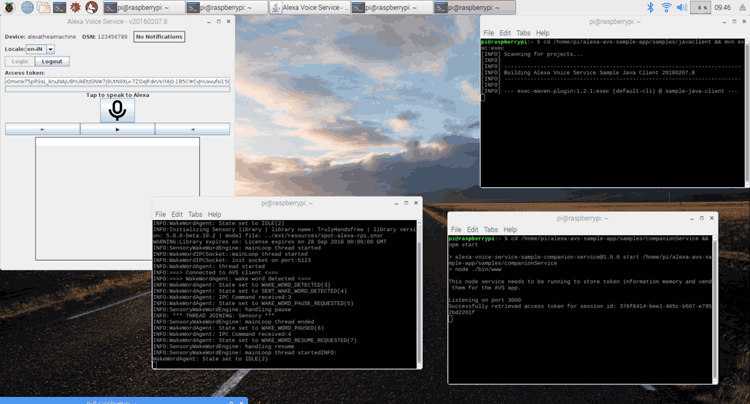Click the 'Tap to speak to Alexa' label
This screenshot has height=404, width=750.
click(x=118, y=95)
